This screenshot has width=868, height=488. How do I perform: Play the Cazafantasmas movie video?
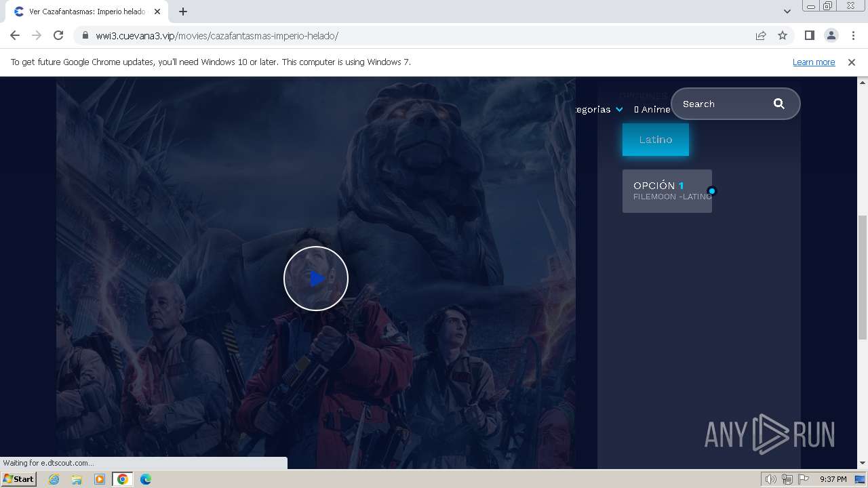pyautogui.click(x=316, y=279)
